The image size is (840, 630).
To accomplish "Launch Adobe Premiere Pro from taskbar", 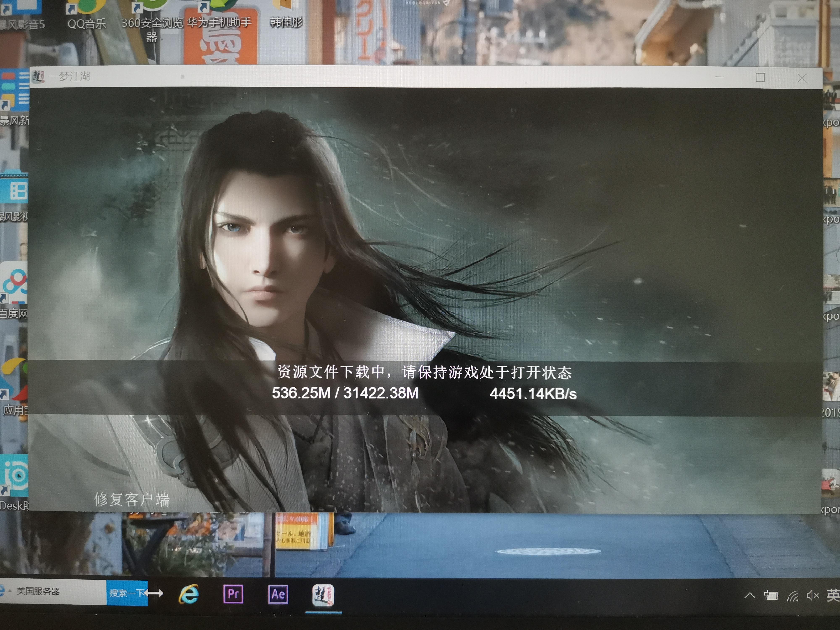I will pyautogui.click(x=233, y=594).
